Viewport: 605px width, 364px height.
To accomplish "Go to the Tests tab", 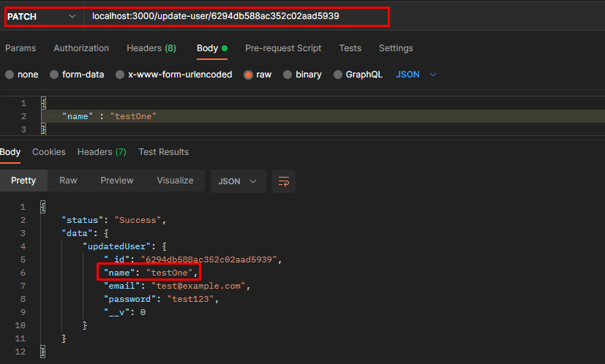I will pos(350,48).
